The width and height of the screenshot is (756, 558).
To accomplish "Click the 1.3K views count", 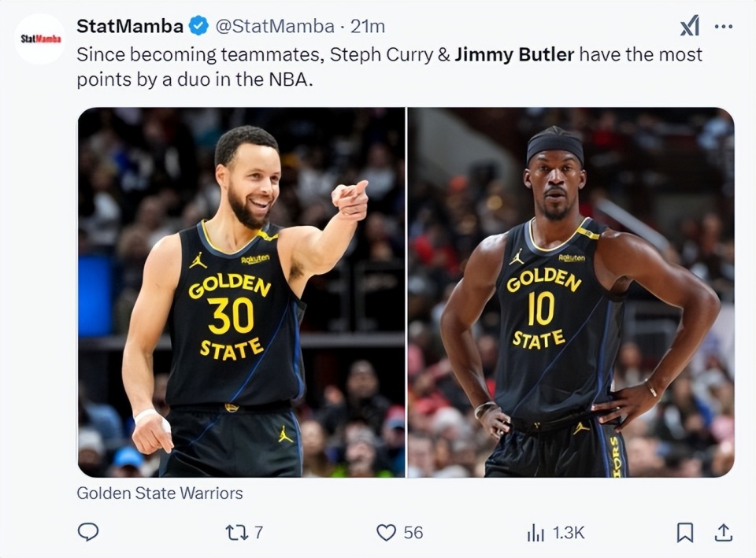I will [568, 533].
